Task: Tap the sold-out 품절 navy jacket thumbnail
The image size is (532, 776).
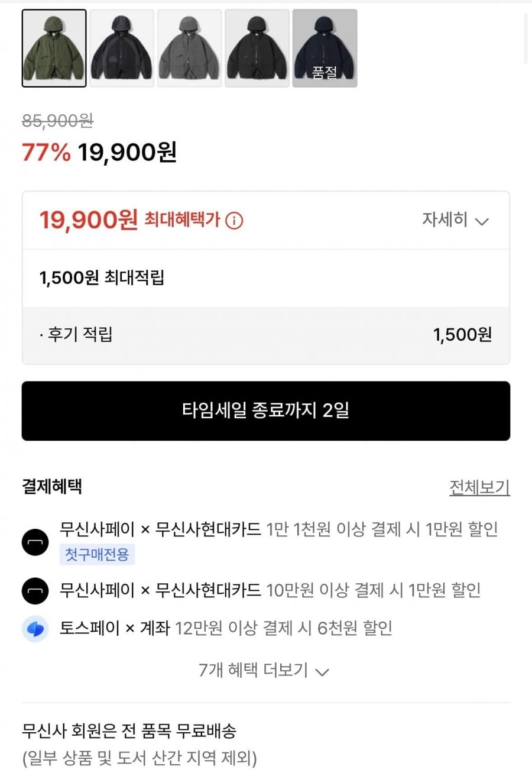Action: pyautogui.click(x=325, y=48)
